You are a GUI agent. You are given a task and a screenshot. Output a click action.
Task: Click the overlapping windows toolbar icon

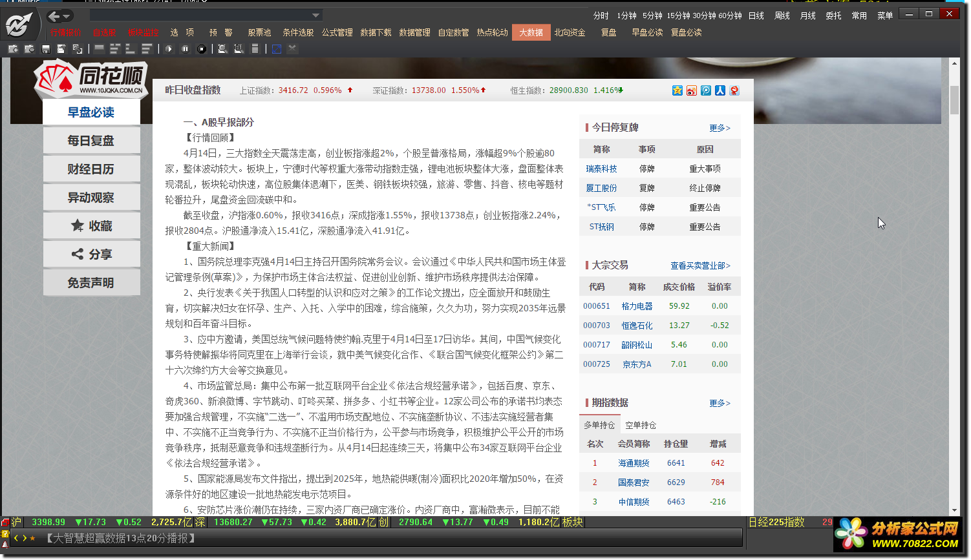point(78,48)
